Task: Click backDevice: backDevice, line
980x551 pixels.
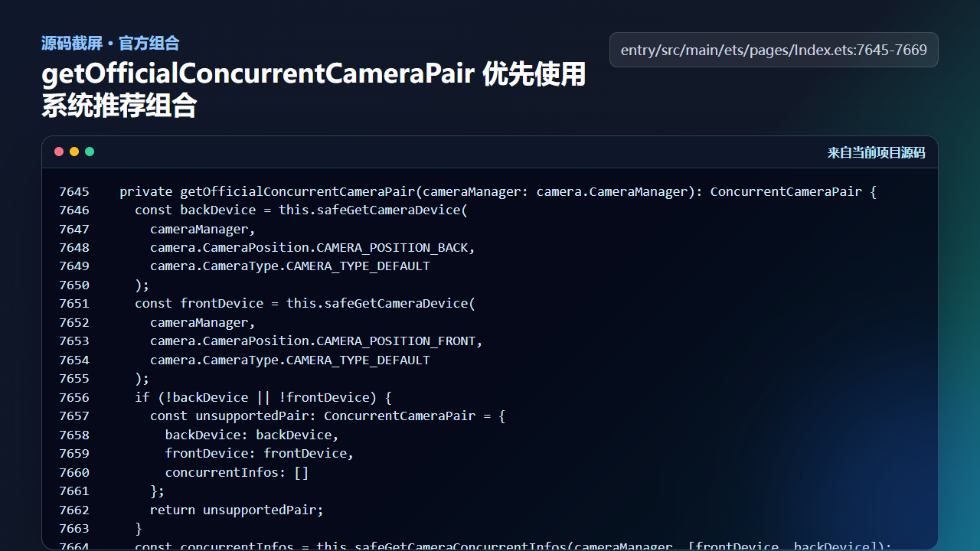Action: 252,435
